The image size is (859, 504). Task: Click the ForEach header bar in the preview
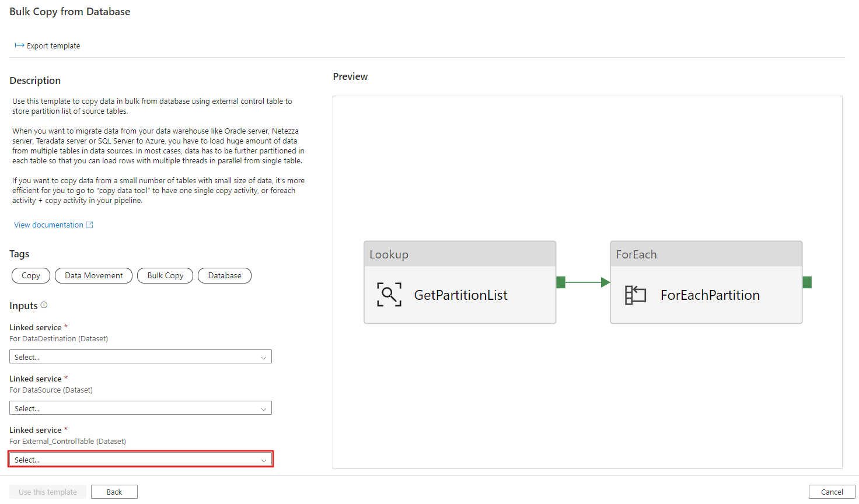(706, 253)
